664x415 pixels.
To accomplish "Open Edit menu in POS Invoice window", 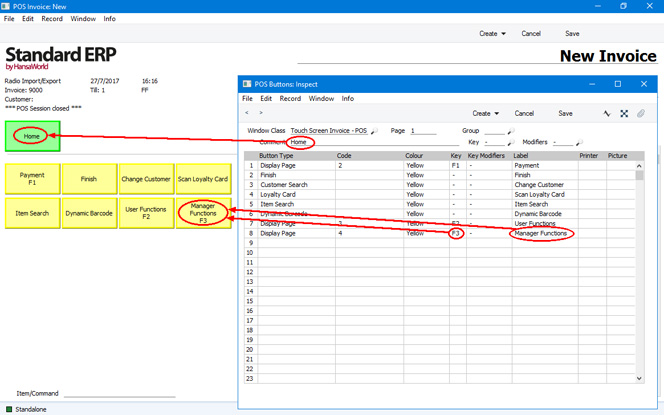I will point(28,19).
